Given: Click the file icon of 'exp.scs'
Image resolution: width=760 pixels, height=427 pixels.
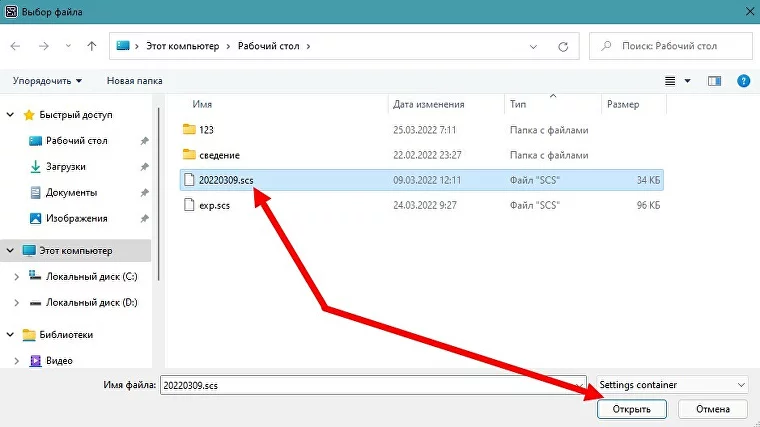Looking at the screenshot, I should click(x=189, y=205).
